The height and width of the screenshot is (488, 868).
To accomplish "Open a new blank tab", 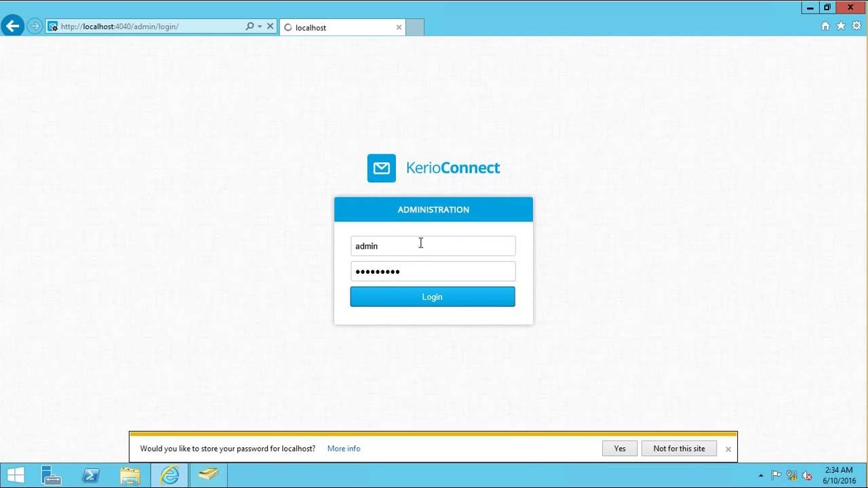I will 415,28.
